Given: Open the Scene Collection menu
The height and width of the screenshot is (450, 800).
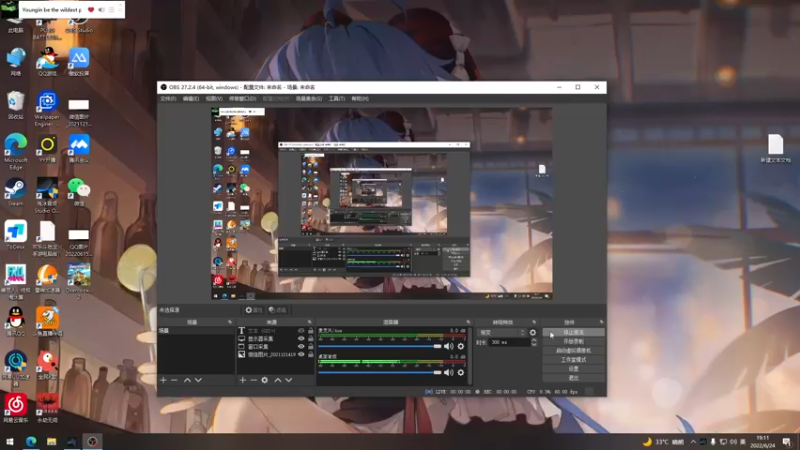Looking at the screenshot, I should click(x=309, y=98).
